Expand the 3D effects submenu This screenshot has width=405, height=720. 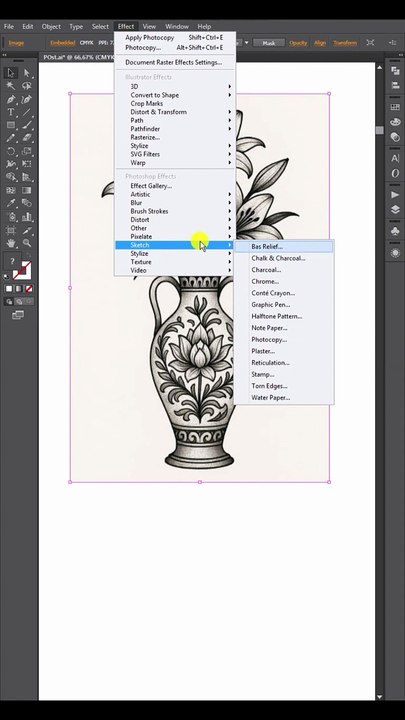[175, 86]
